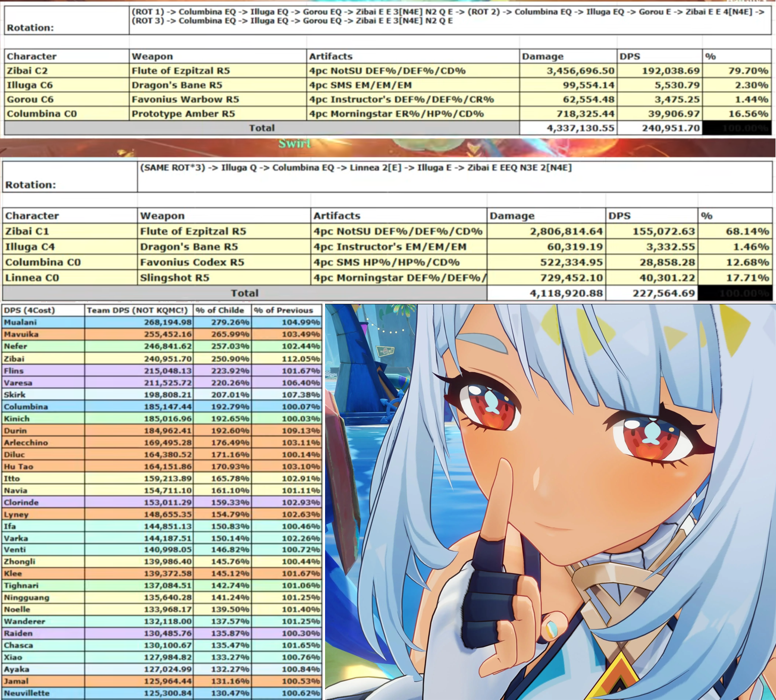
Task: Select the "Gorou C6" cell
Action: [x=67, y=99]
